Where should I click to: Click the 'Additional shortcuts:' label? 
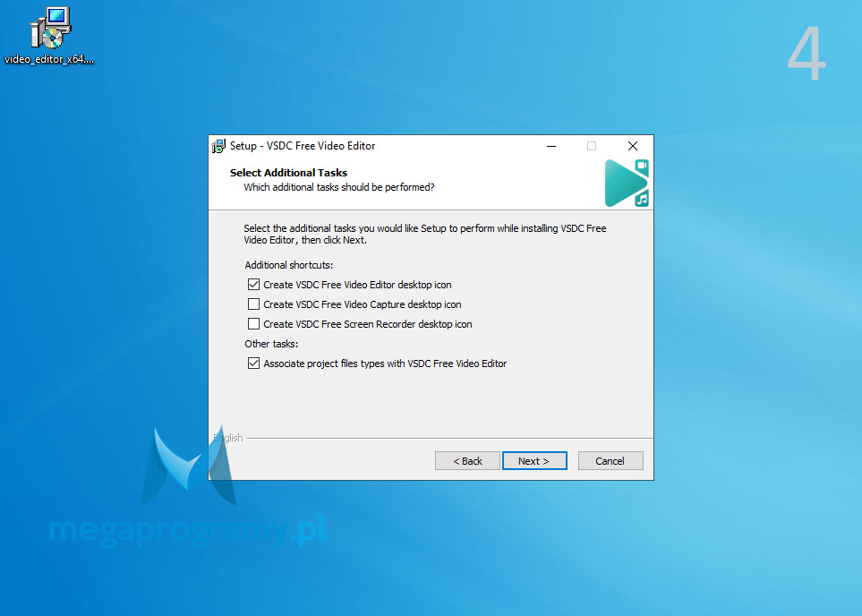289,265
